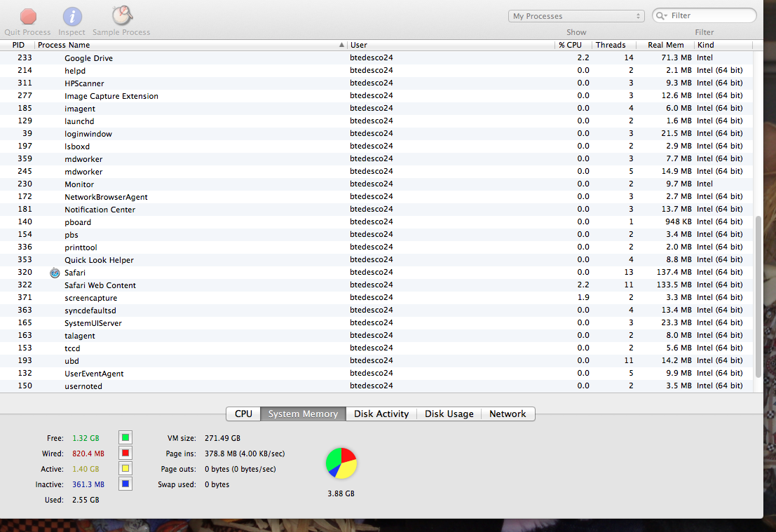This screenshot has height=532, width=776.
Task: Select the Monitor process row
Action: (x=376, y=184)
